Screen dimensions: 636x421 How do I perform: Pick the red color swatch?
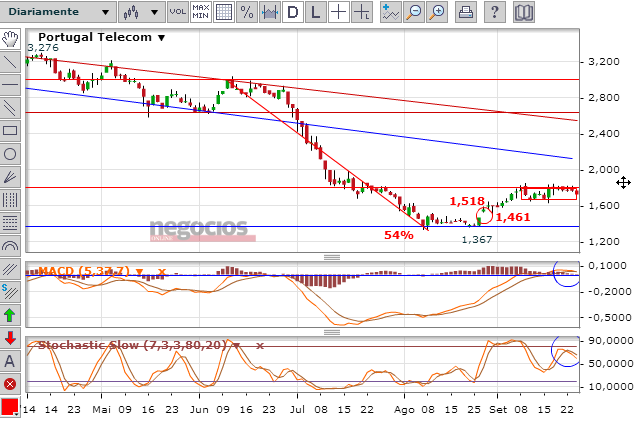tap(10, 408)
